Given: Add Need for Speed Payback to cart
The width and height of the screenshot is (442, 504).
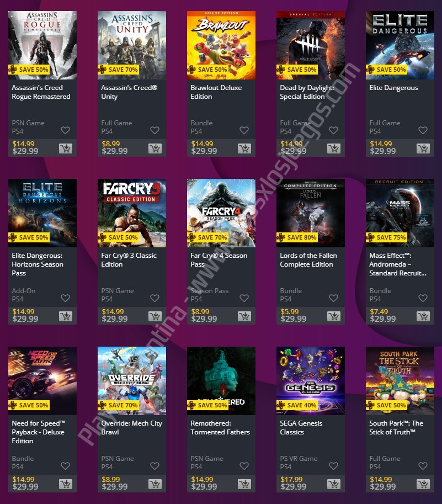Looking at the screenshot, I should pyautogui.click(x=66, y=484).
